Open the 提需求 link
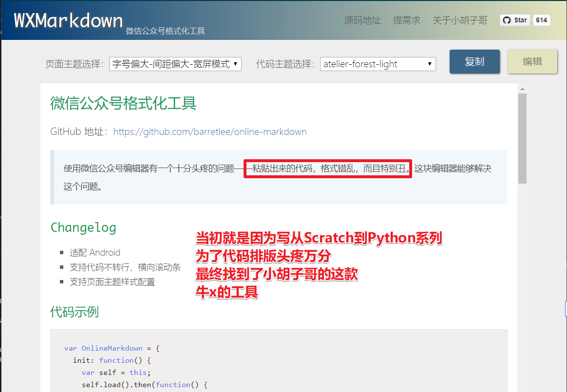Image resolution: width=567 pixels, height=392 pixels. (406, 20)
